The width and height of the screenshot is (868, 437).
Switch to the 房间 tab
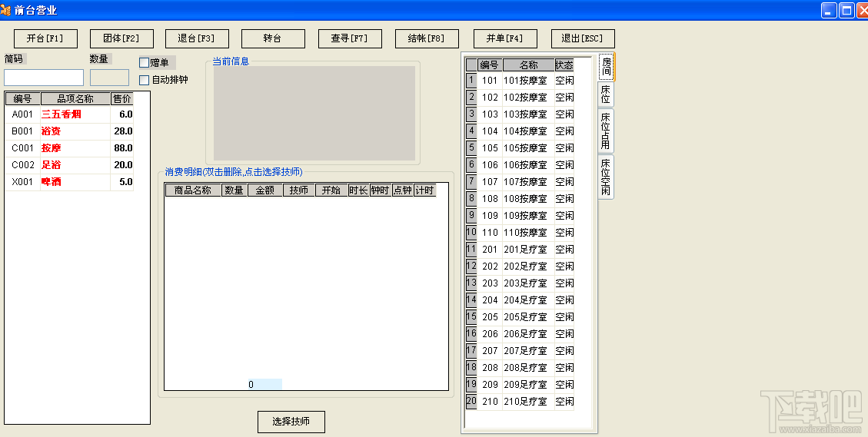[606, 67]
